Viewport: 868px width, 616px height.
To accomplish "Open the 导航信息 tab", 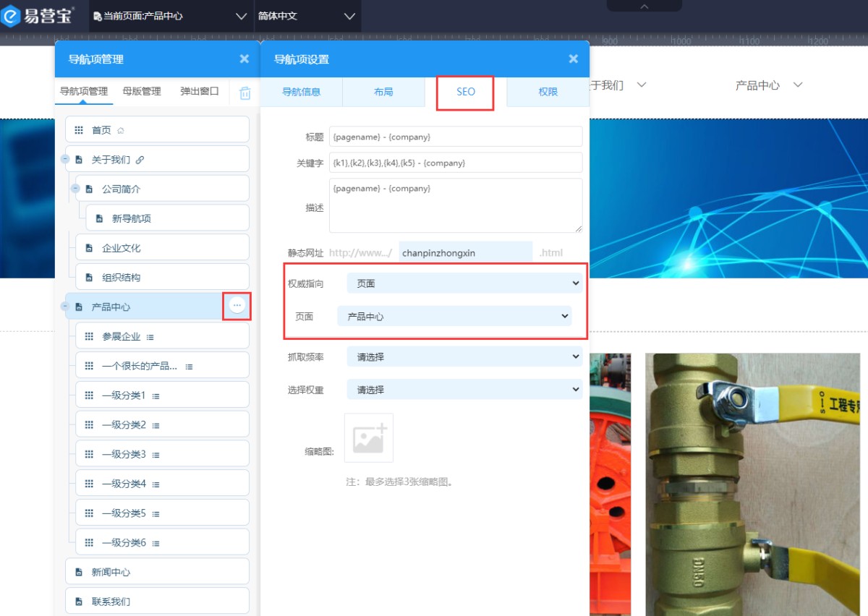I will tap(301, 92).
